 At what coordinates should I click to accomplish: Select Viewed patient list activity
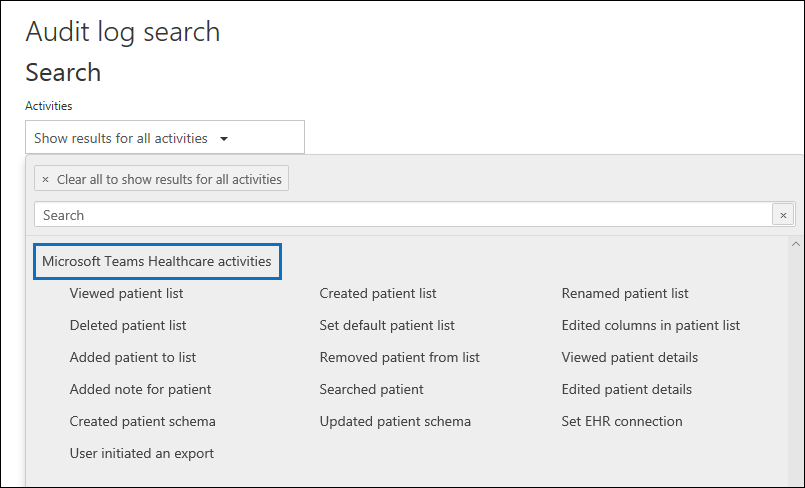point(126,294)
